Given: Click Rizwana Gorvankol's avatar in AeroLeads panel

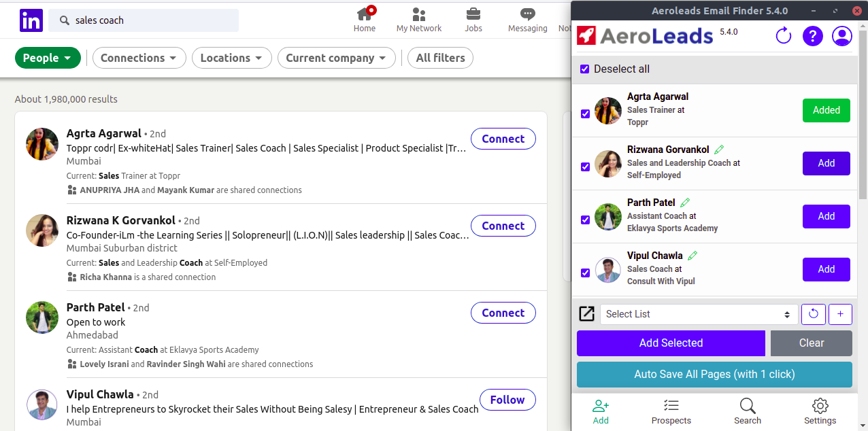Looking at the screenshot, I should 608,163.
